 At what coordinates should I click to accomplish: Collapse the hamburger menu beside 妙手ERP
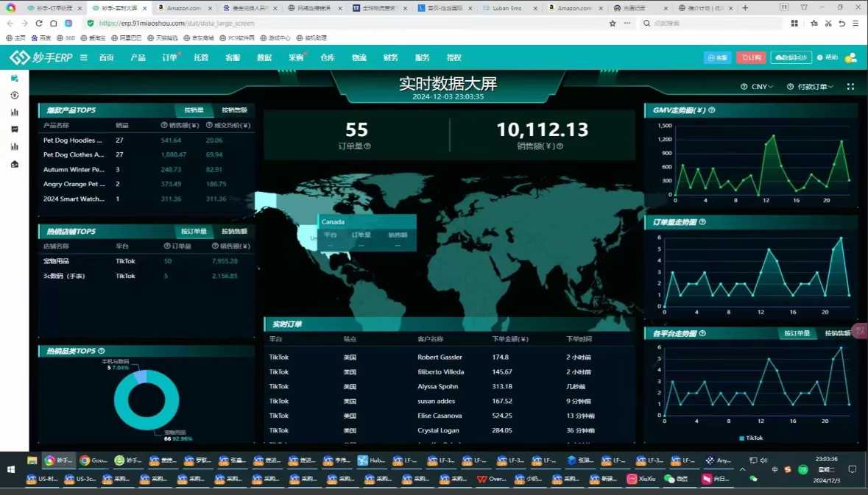(x=84, y=57)
